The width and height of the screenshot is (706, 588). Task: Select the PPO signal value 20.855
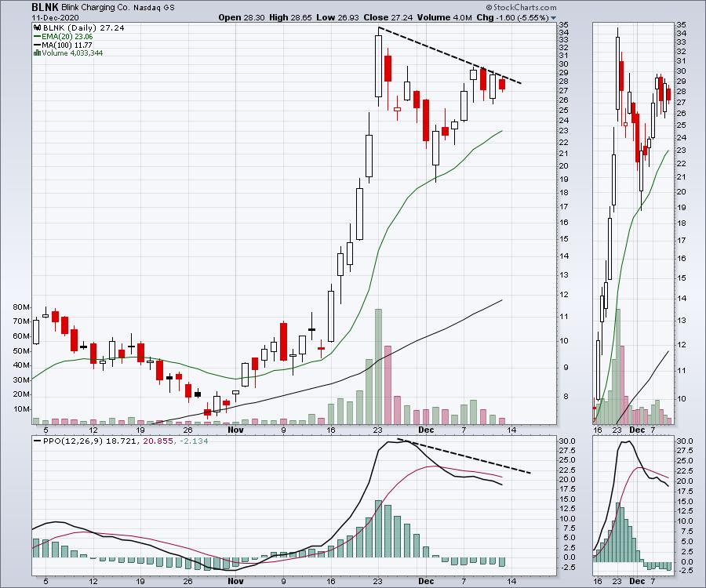click(x=158, y=441)
